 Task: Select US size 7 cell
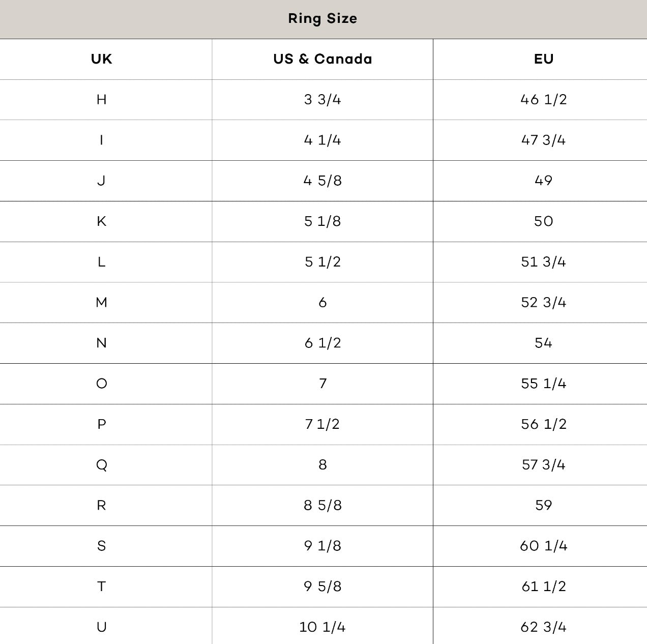[322, 384]
